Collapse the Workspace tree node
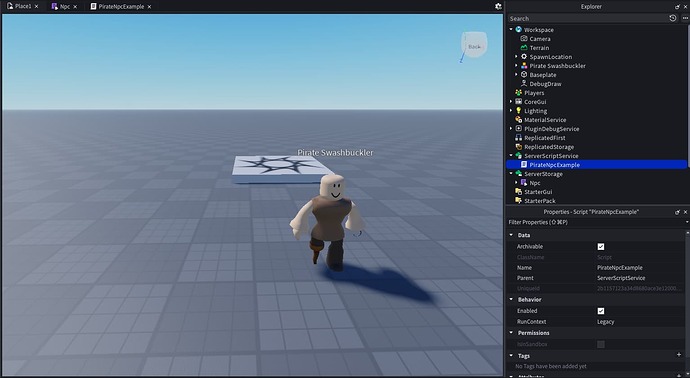Viewport: 690px width, 378px height. [x=511, y=29]
